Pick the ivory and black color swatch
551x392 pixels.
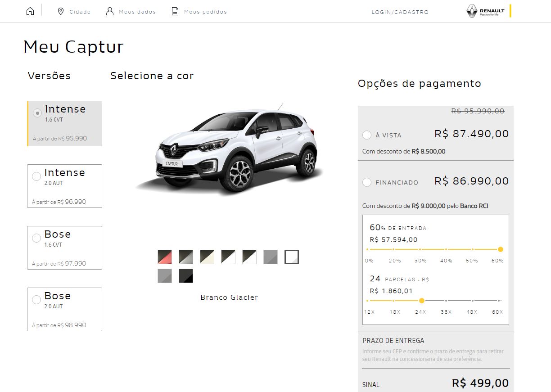pyautogui.click(x=207, y=257)
